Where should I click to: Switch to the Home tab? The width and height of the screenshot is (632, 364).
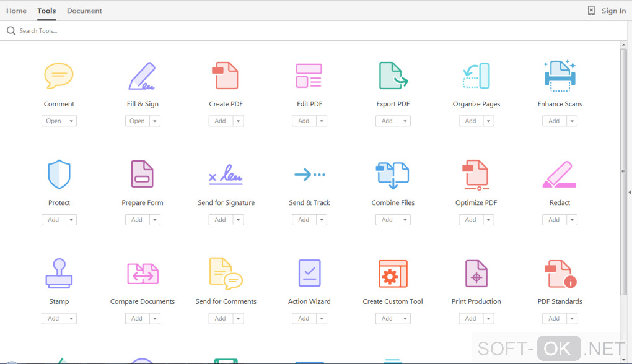pos(16,11)
